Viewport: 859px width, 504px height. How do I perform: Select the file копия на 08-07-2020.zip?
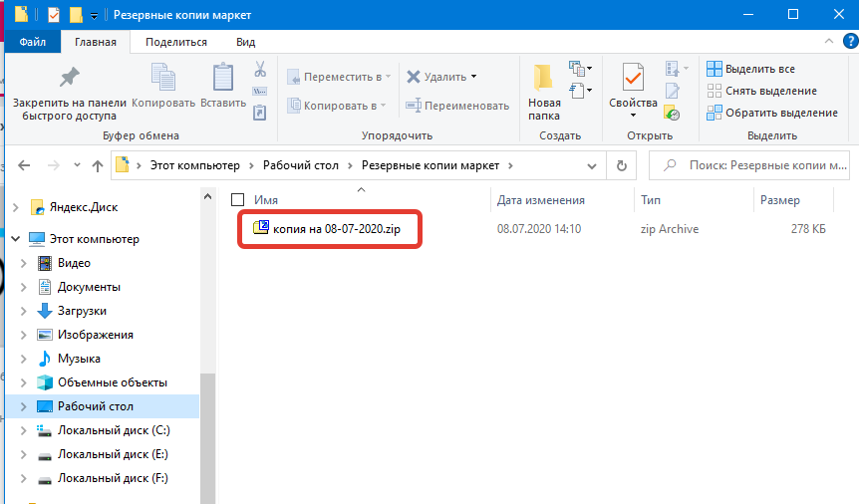(327, 229)
